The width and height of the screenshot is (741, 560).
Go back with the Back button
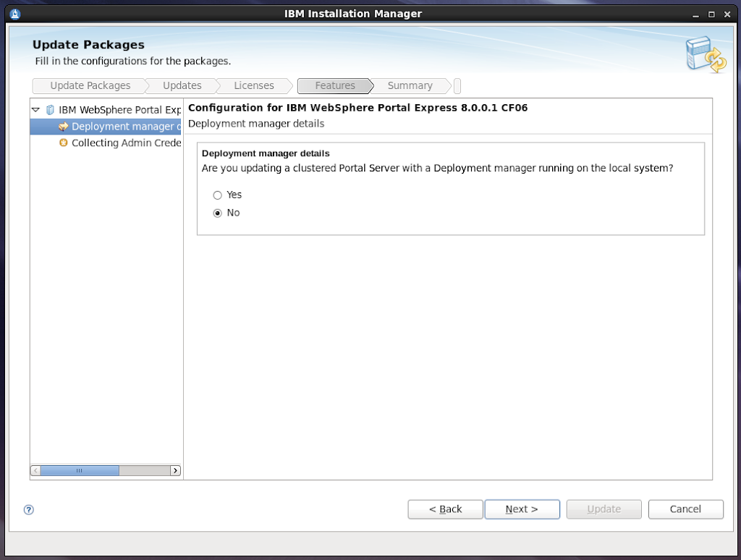click(445, 509)
